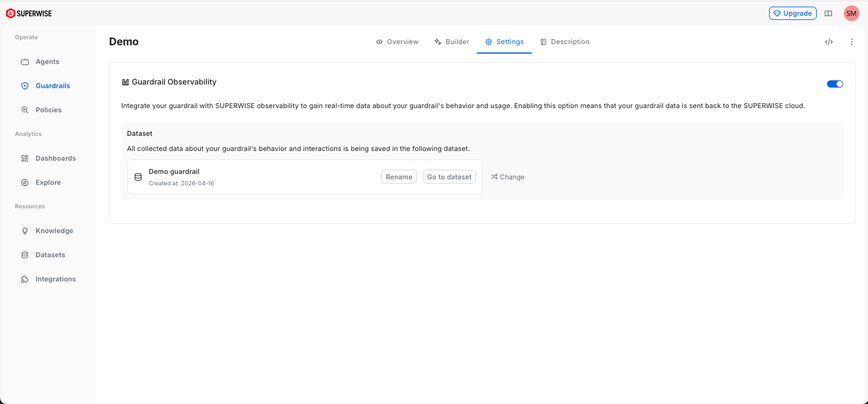Click the Resources section label
The width and height of the screenshot is (868, 404).
[x=30, y=207]
